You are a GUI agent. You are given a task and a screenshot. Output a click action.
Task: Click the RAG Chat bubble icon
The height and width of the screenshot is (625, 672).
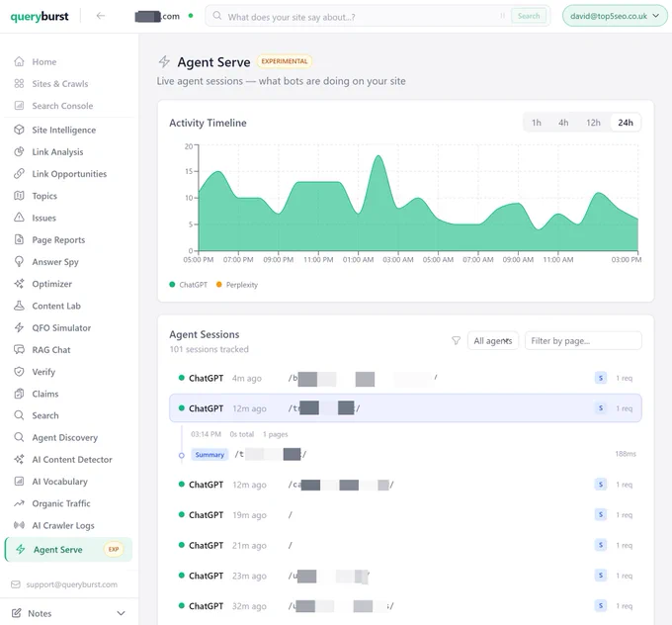[19, 350]
